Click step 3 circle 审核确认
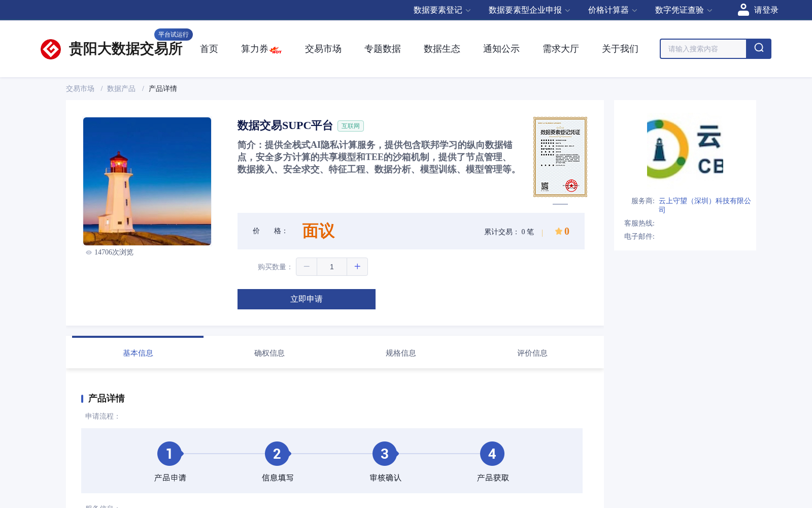This screenshot has width=812, height=508. (x=385, y=454)
